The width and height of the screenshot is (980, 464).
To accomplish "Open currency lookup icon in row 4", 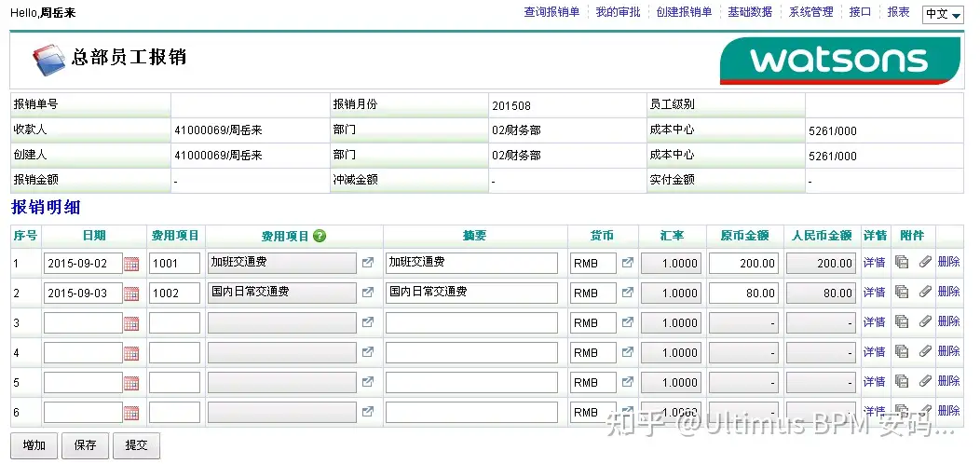I will (628, 351).
